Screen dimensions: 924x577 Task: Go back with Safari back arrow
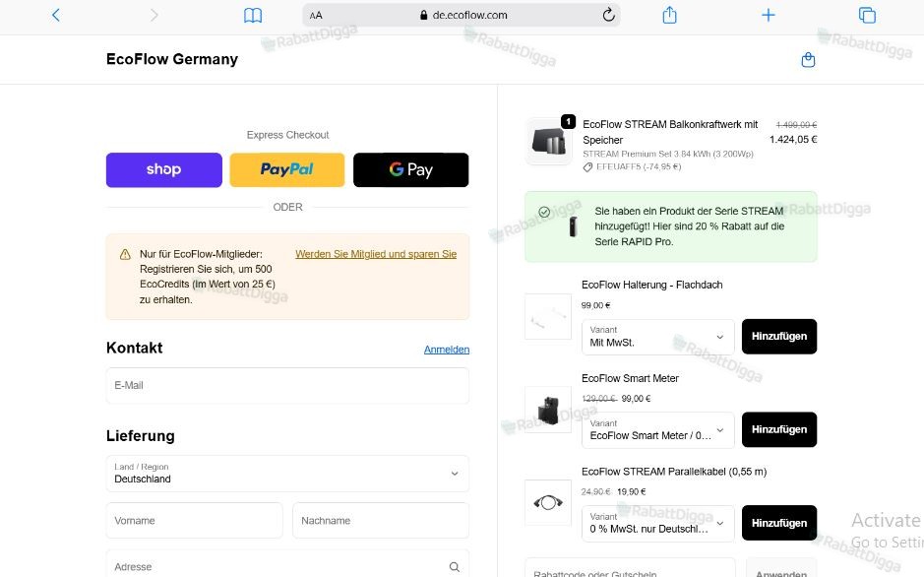click(x=56, y=15)
